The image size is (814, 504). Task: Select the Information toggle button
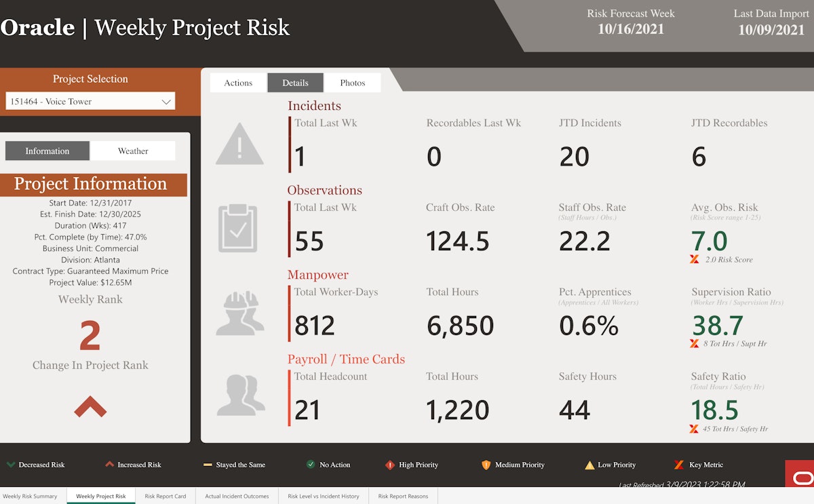47,151
